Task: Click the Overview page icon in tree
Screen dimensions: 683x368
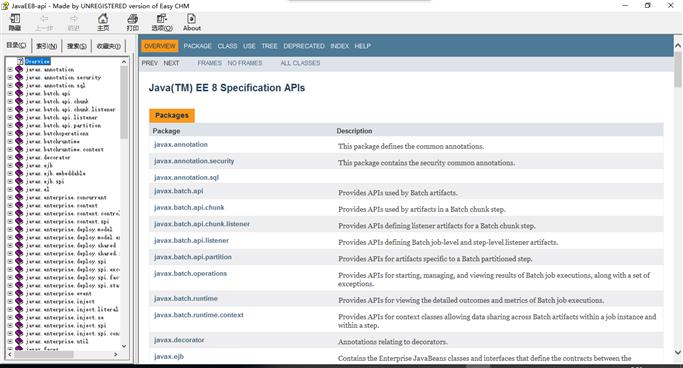Action: click(x=20, y=61)
